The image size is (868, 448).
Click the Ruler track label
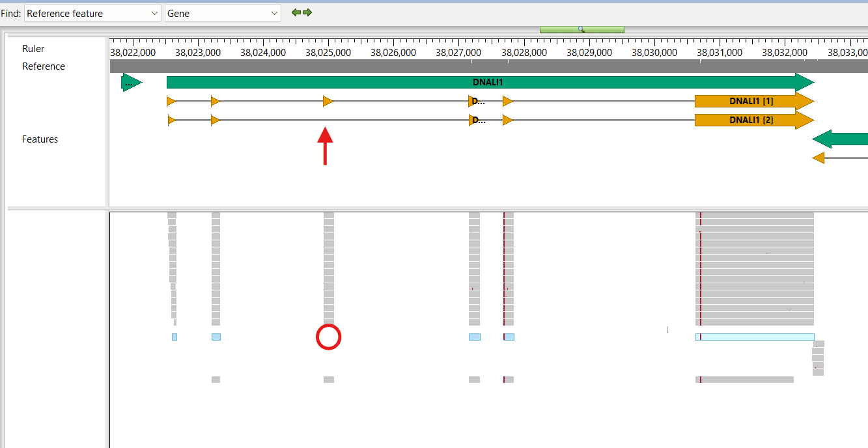click(33, 49)
